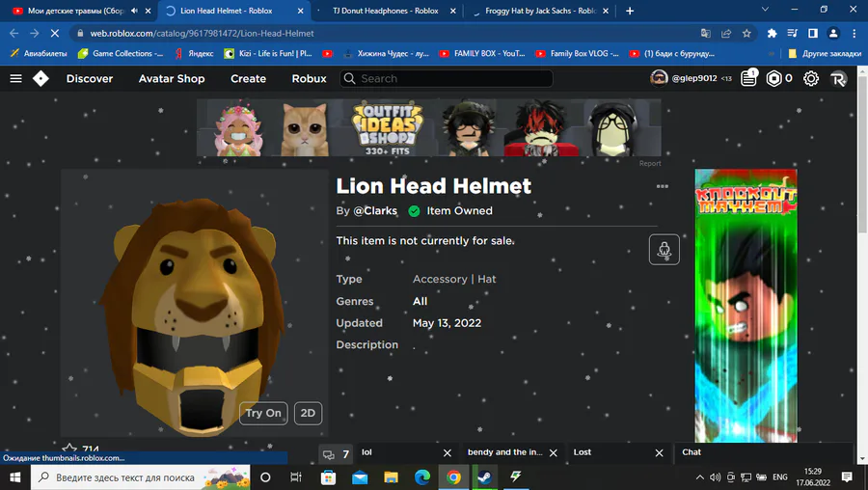
Task: Click the address bar URL
Action: [203, 33]
